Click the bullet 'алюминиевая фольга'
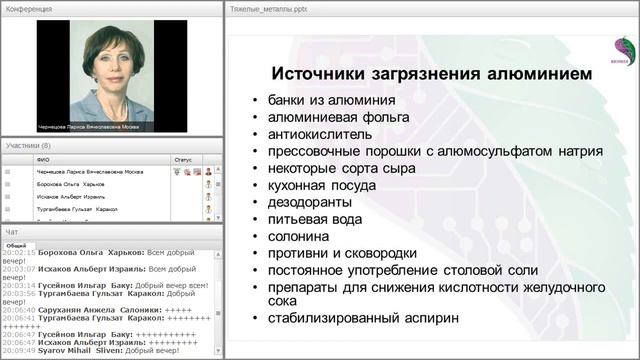Image resolution: width=640 pixels, height=360 pixels. 338,117
